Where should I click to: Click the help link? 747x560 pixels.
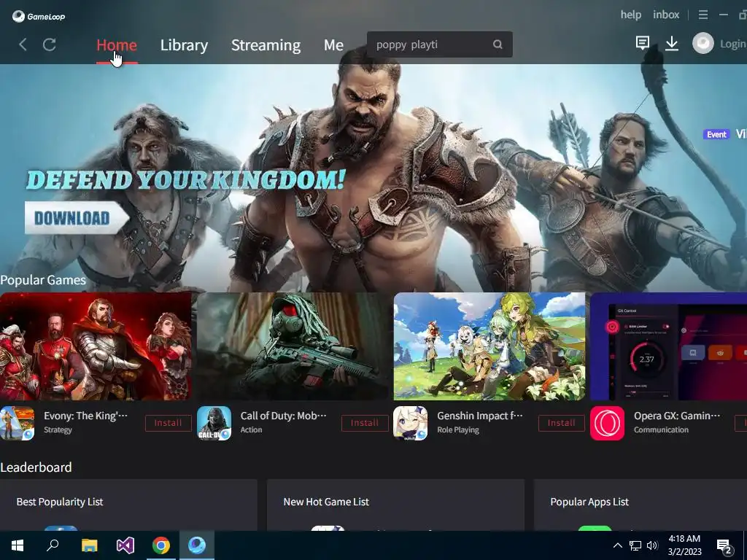[631, 15]
